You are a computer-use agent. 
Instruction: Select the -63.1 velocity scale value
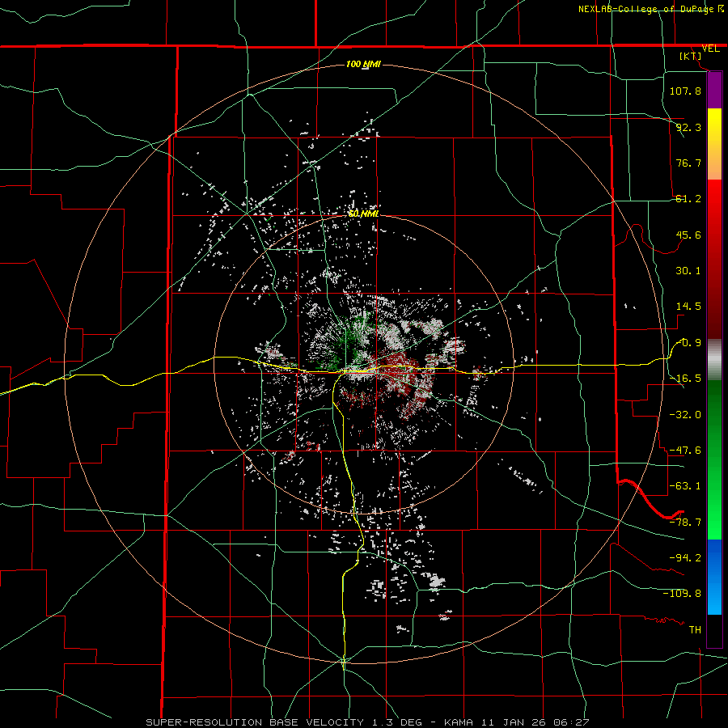pos(685,486)
